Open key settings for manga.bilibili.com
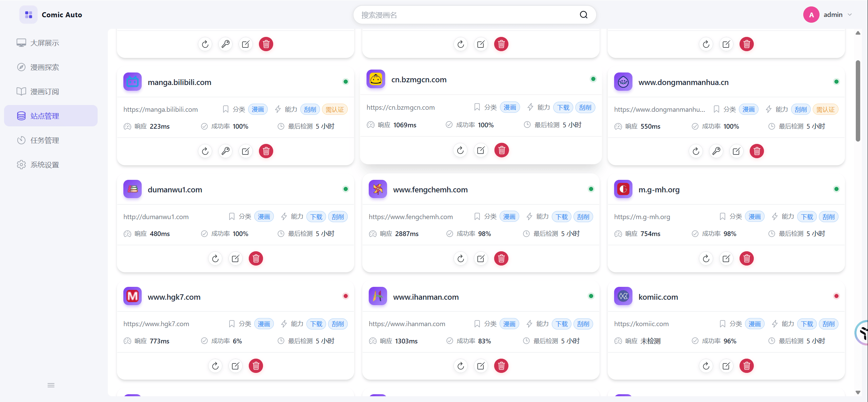This screenshot has width=868, height=402. pos(225,151)
